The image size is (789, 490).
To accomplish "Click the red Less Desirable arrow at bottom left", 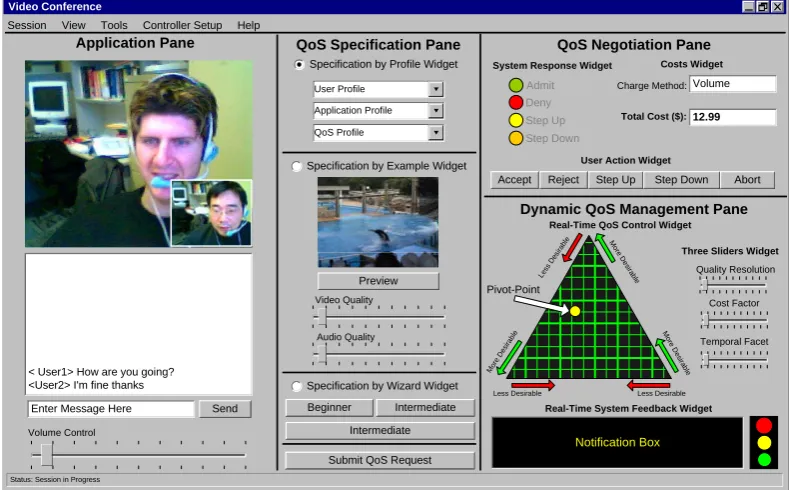I will (x=532, y=385).
